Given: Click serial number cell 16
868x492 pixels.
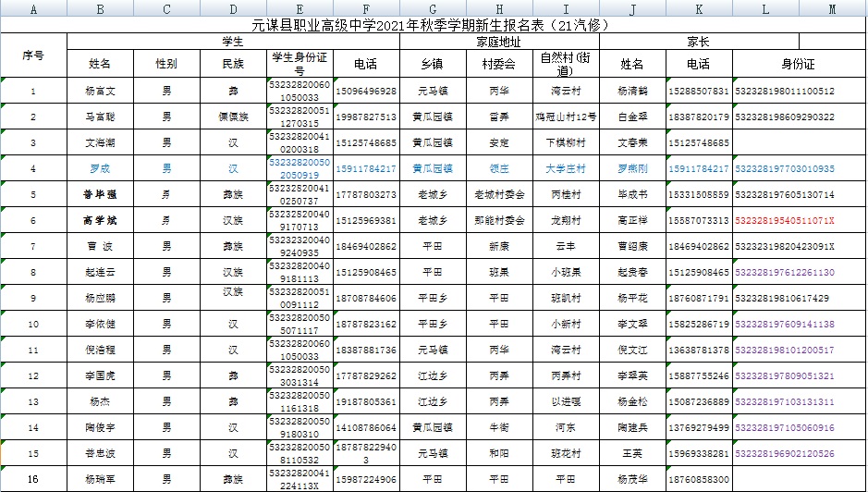Looking at the screenshot, I should click(33, 479).
